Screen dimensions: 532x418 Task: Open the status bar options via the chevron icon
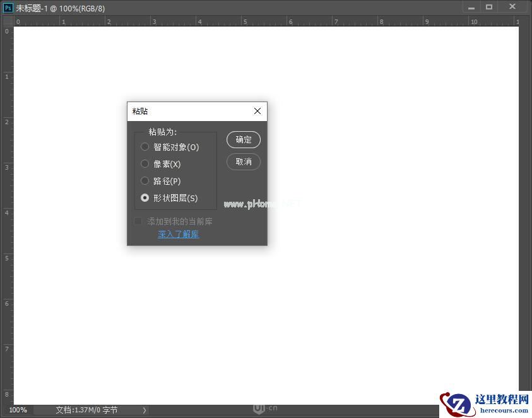pos(144,410)
